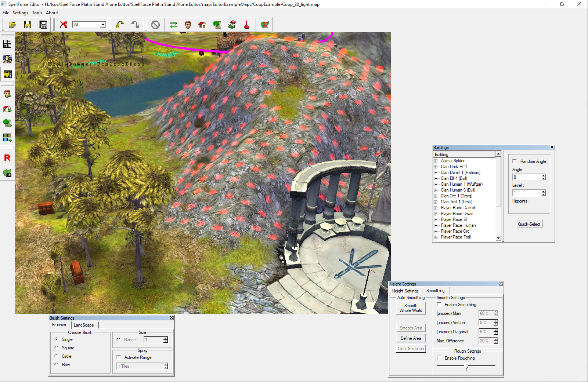
Task: Click the Clear Selection button
Action: pyautogui.click(x=411, y=349)
